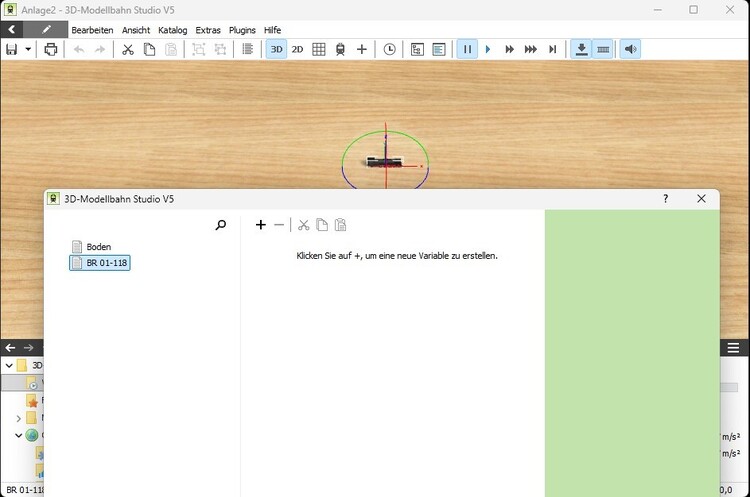Click the help question mark in dialog

click(665, 199)
